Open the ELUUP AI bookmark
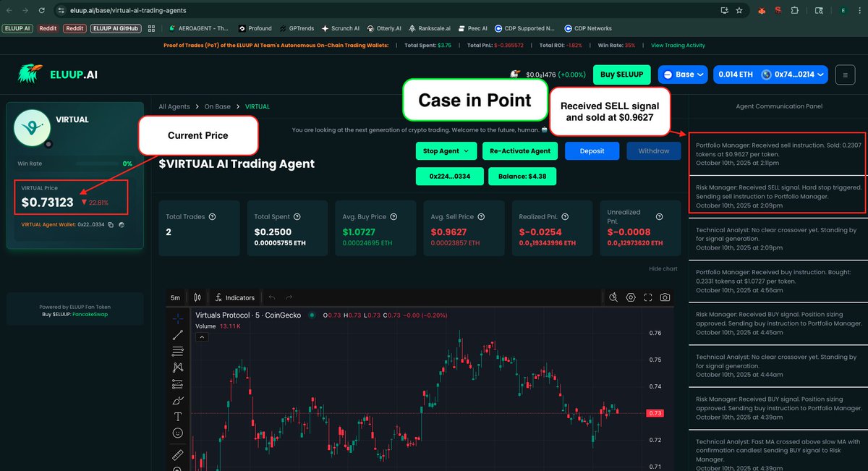The image size is (868, 471). [x=17, y=28]
